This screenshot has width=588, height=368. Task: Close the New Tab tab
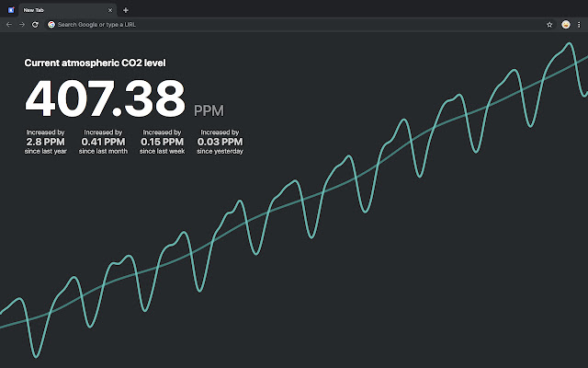tap(110, 9)
